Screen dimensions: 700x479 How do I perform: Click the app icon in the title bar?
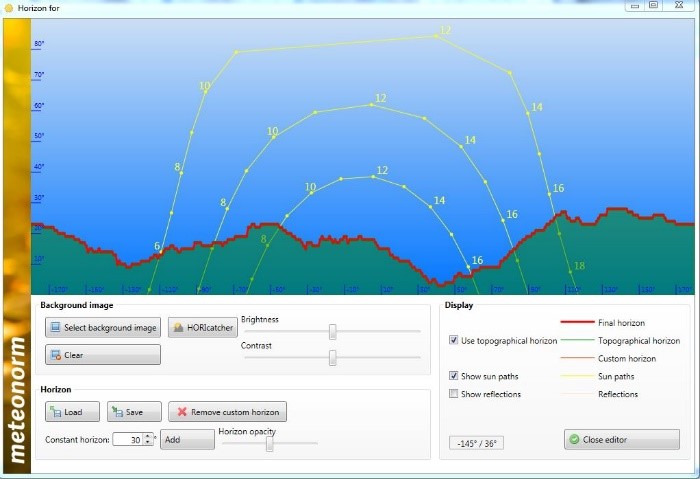pos(9,7)
